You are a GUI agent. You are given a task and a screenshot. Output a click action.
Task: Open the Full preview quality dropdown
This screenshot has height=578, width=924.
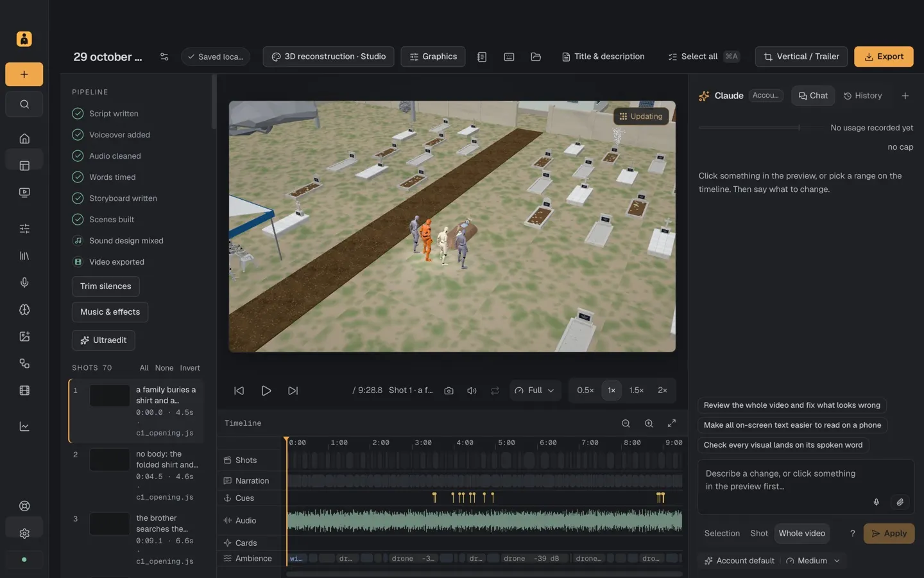click(x=535, y=390)
